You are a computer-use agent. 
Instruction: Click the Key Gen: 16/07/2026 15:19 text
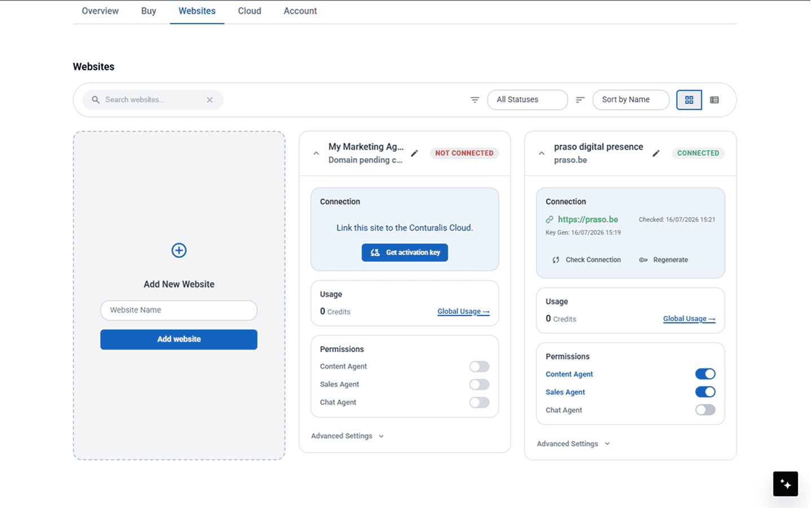583,233
